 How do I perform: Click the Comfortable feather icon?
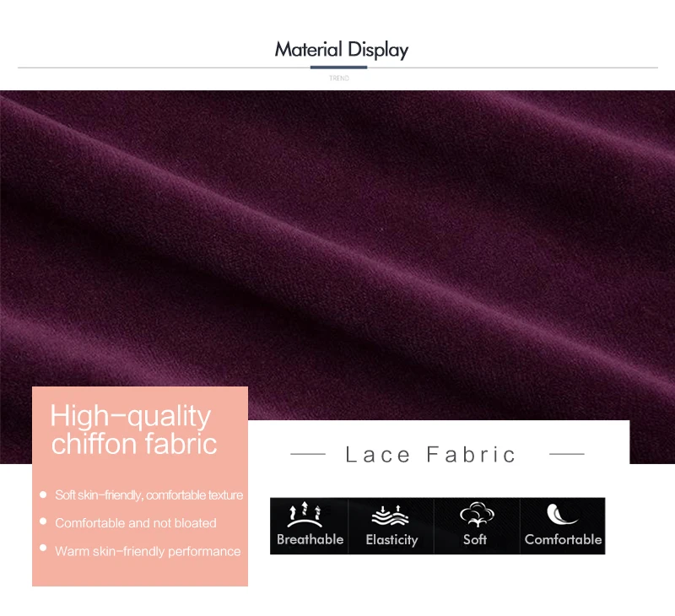tap(561, 514)
